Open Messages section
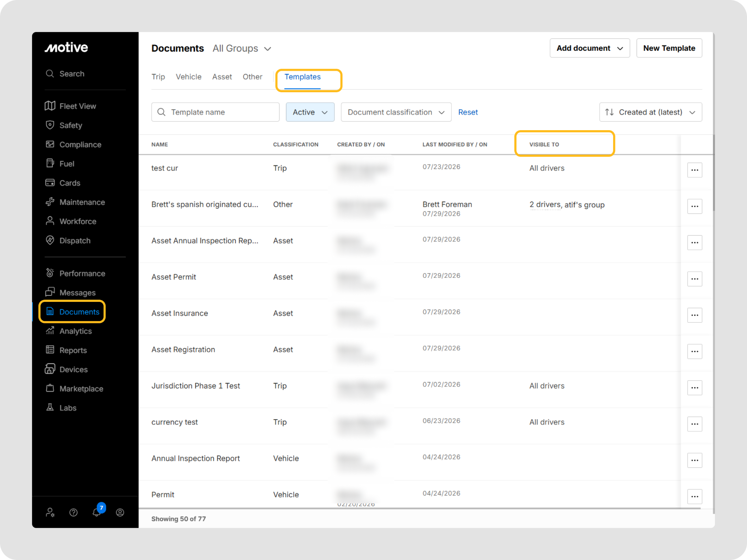 coord(70,293)
